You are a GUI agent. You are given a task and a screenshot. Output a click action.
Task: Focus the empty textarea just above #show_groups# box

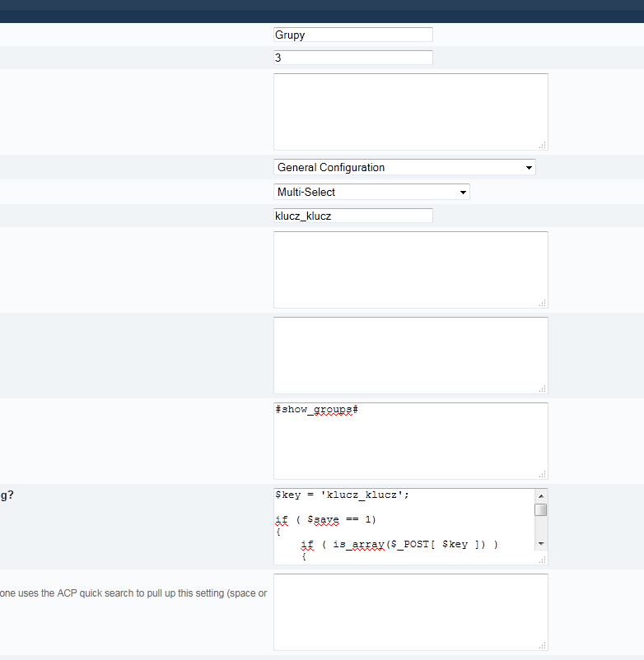tap(410, 355)
